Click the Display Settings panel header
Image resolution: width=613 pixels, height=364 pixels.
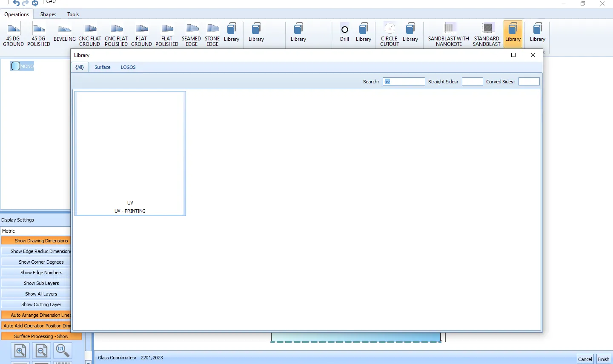click(x=35, y=220)
